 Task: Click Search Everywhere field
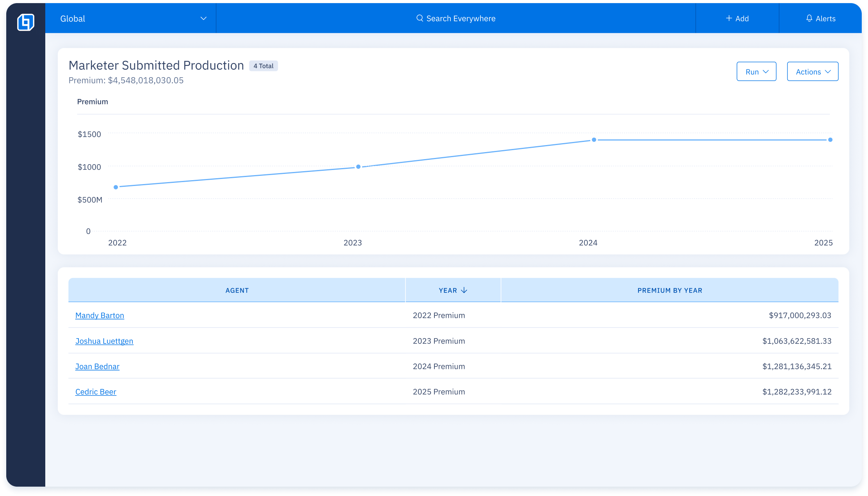coord(456,18)
